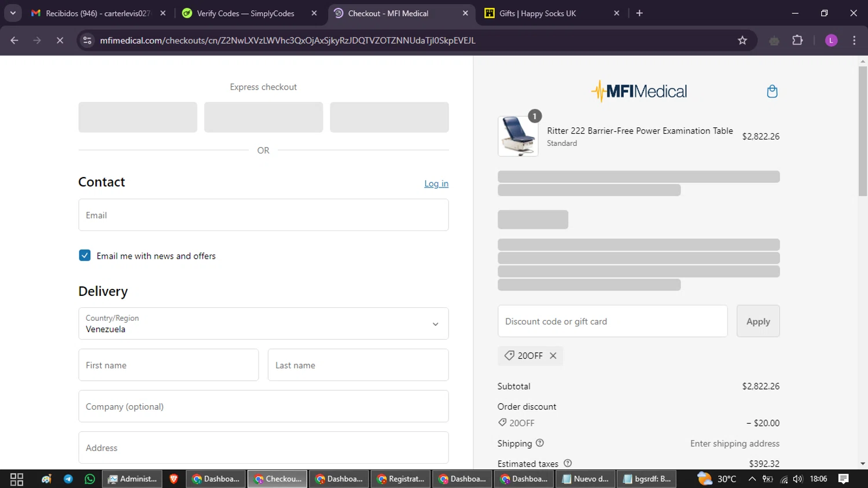Switch to the Verify Codes SimplyCodes tab
The height and width of the screenshot is (488, 868).
tap(245, 13)
